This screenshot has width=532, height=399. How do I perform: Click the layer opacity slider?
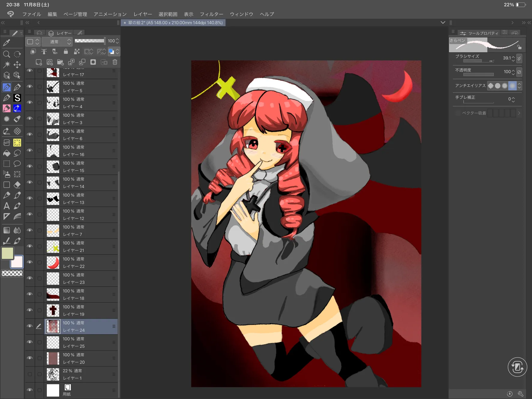coord(90,41)
